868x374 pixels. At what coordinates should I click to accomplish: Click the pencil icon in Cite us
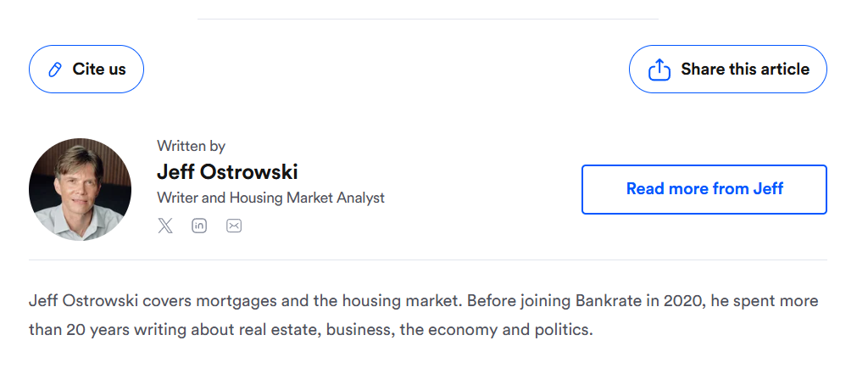pos(55,70)
